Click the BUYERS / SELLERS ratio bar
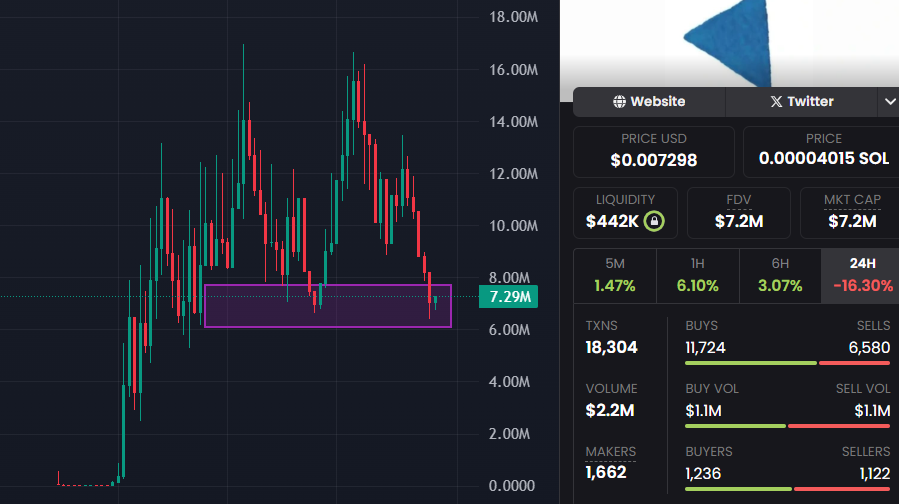The width and height of the screenshot is (899, 504). coord(787,489)
